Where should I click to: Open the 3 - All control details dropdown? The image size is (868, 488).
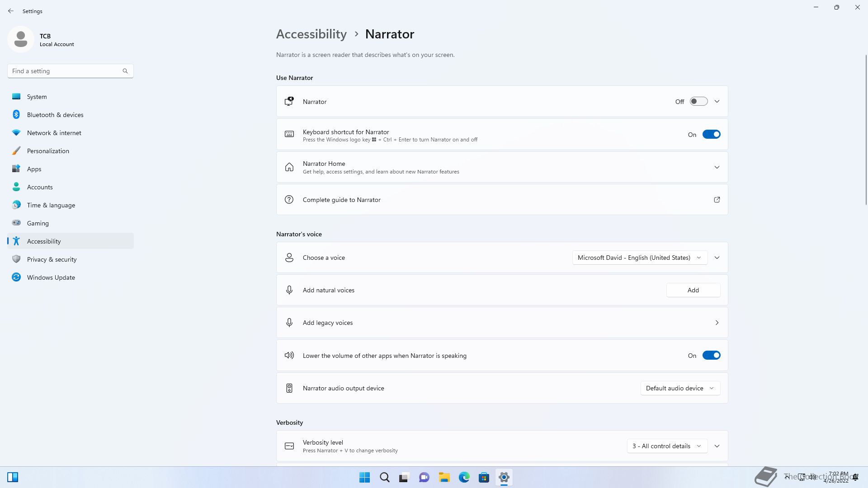(667, 446)
